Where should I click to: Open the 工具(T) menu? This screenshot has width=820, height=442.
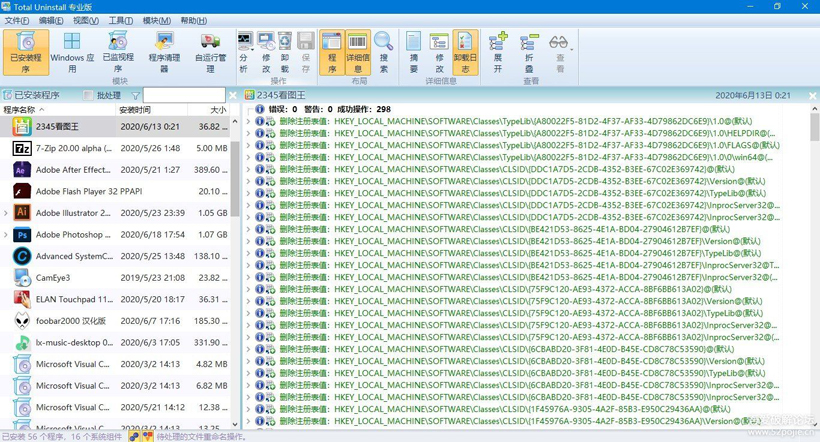pyautogui.click(x=120, y=20)
